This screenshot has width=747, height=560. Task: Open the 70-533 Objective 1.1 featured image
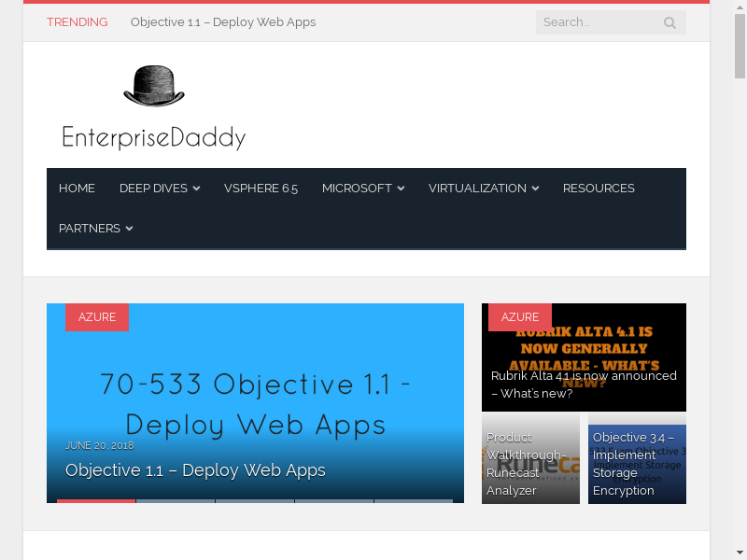(255, 404)
